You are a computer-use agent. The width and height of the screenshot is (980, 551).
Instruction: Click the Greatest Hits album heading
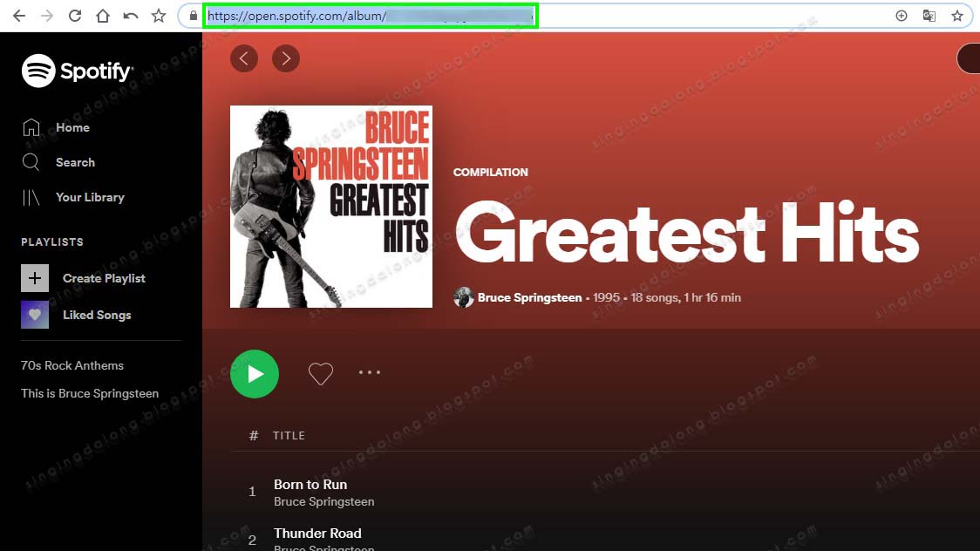click(x=687, y=233)
